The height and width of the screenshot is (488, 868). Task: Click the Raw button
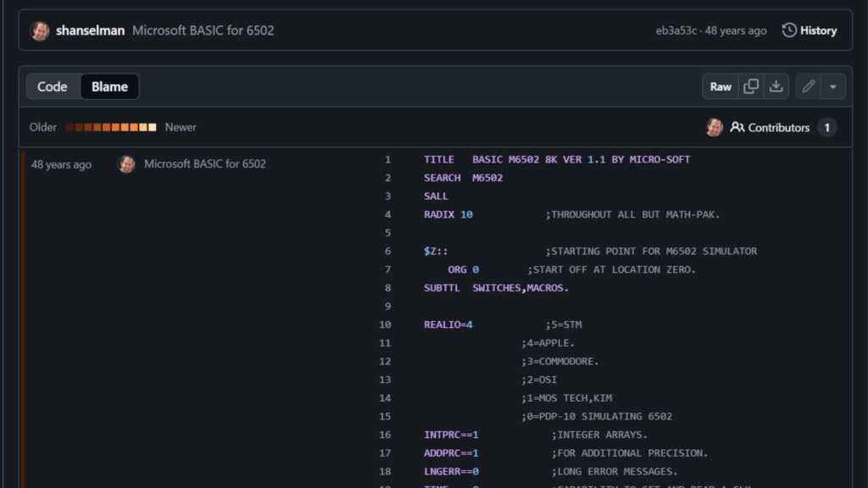(x=720, y=86)
